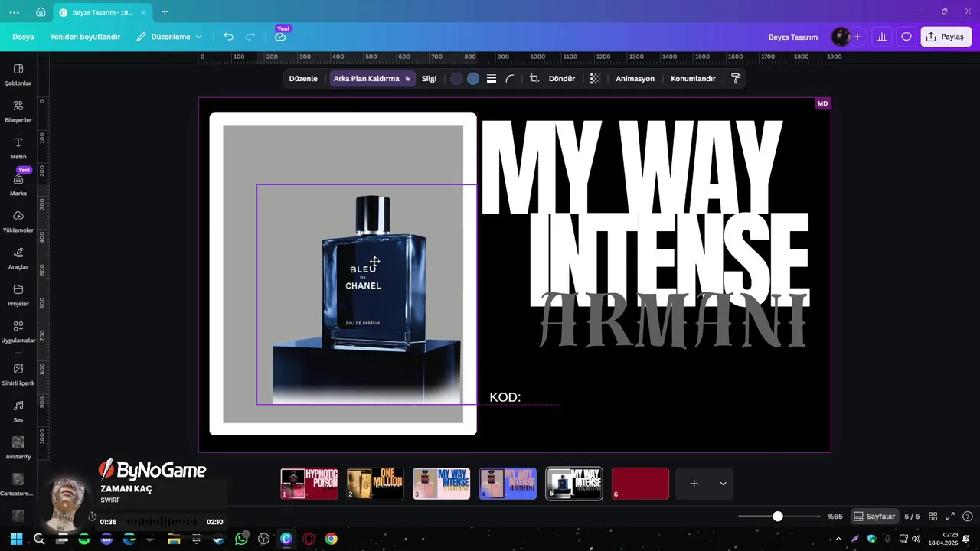The height and width of the screenshot is (551, 980).
Task: Open Yeniden boyutlandır resize menu
Action: 85,37
